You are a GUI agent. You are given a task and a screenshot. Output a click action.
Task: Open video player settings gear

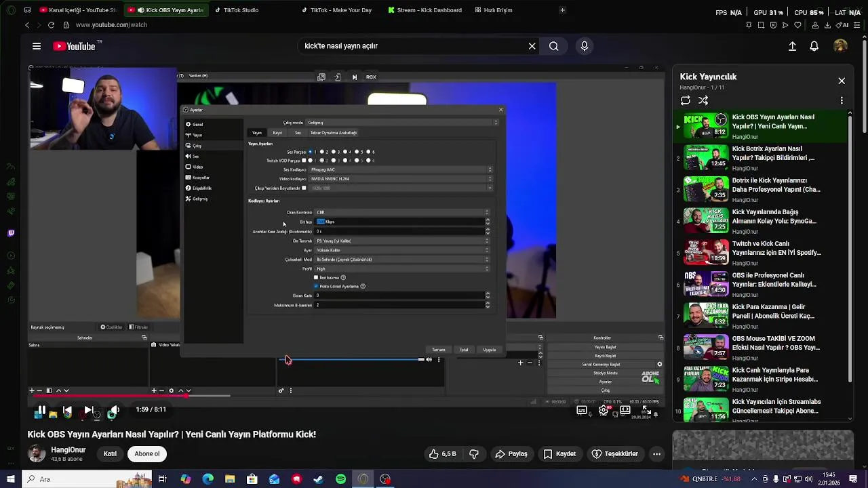tap(604, 410)
